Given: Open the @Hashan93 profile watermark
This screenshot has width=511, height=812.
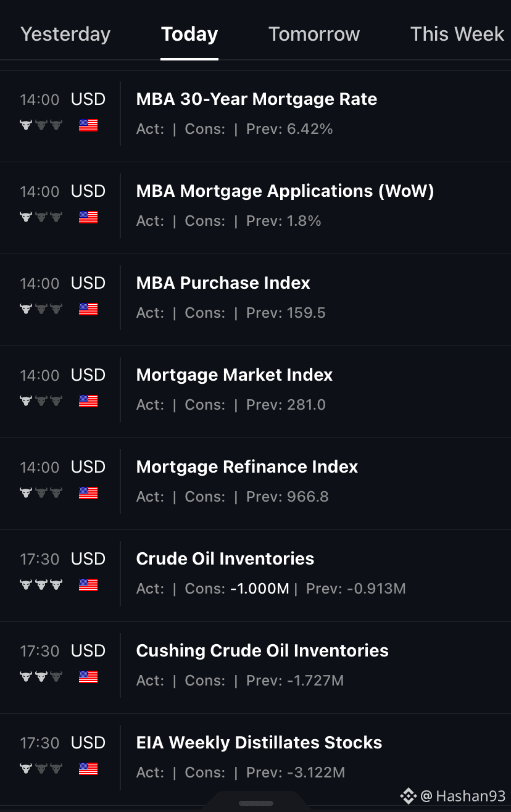Looking at the screenshot, I should (463, 796).
